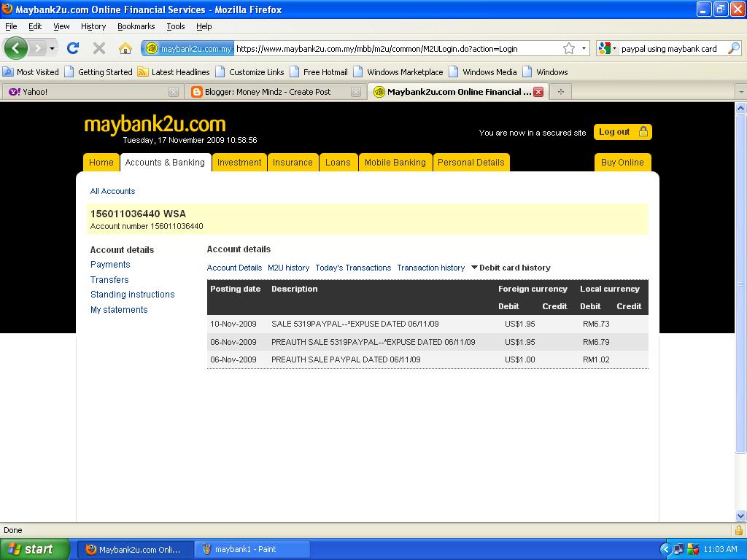Navigate back using the green back arrow
Image resolution: width=747 pixels, height=560 pixels.
pyautogui.click(x=15, y=48)
